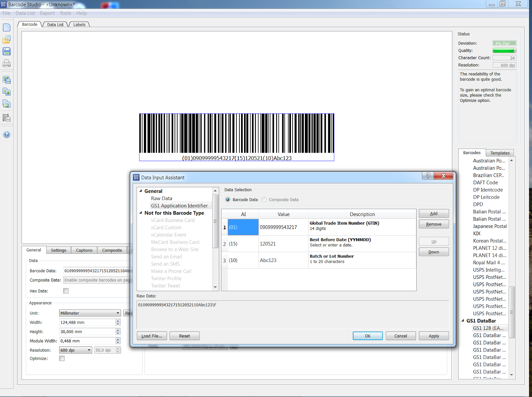
Task: Switch to the Labels tab
Action: (79, 25)
